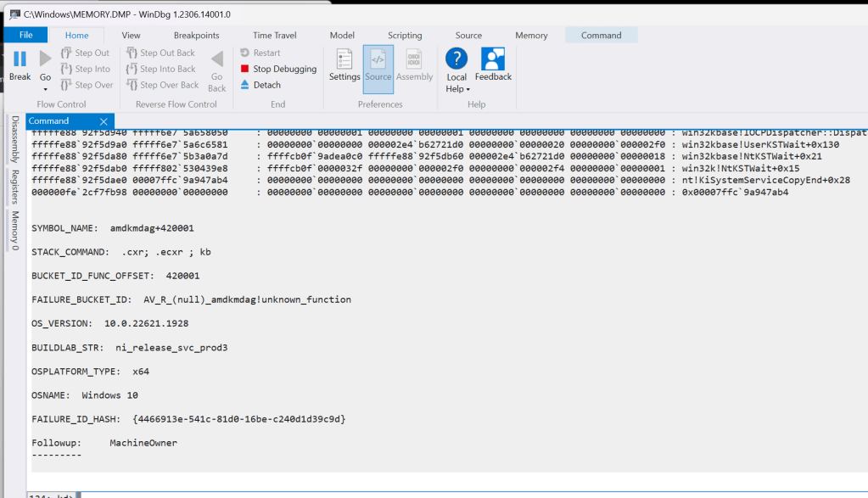Open the Memory 0 side panel

[x=15, y=230]
